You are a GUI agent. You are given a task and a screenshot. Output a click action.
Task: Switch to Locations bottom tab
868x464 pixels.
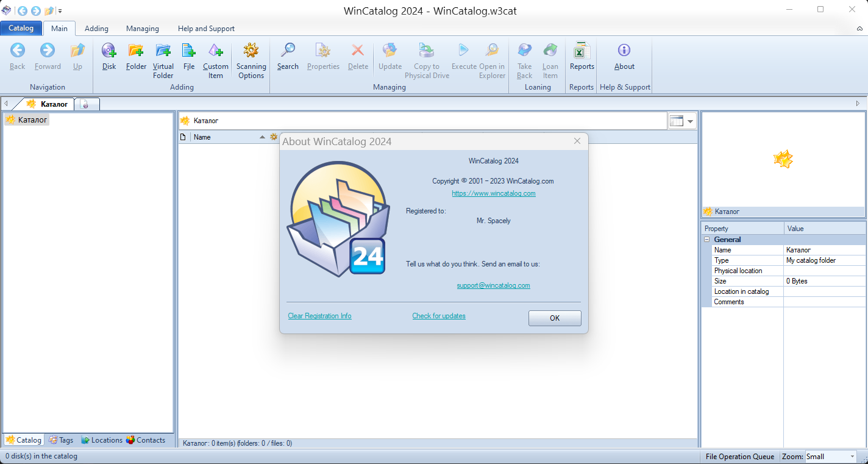102,440
